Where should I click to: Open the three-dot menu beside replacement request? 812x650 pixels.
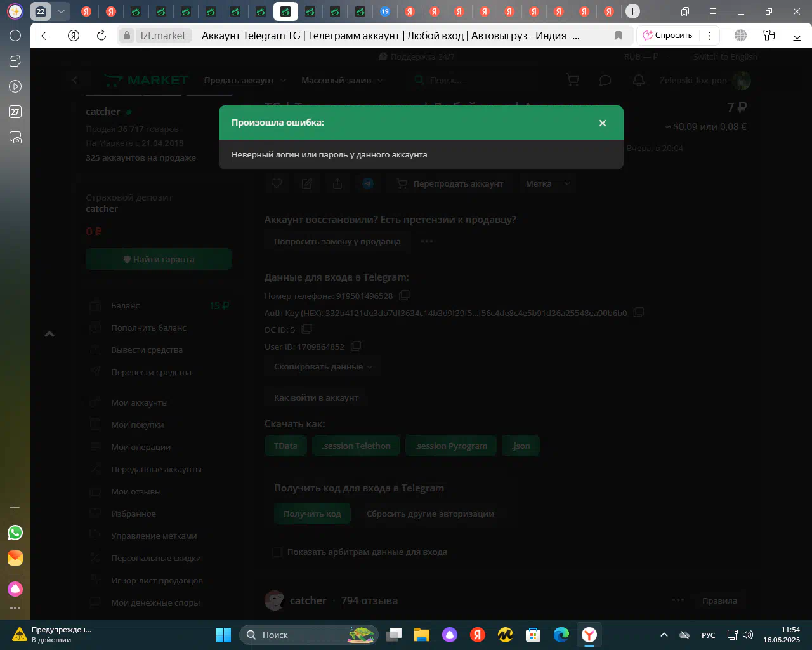click(x=427, y=241)
